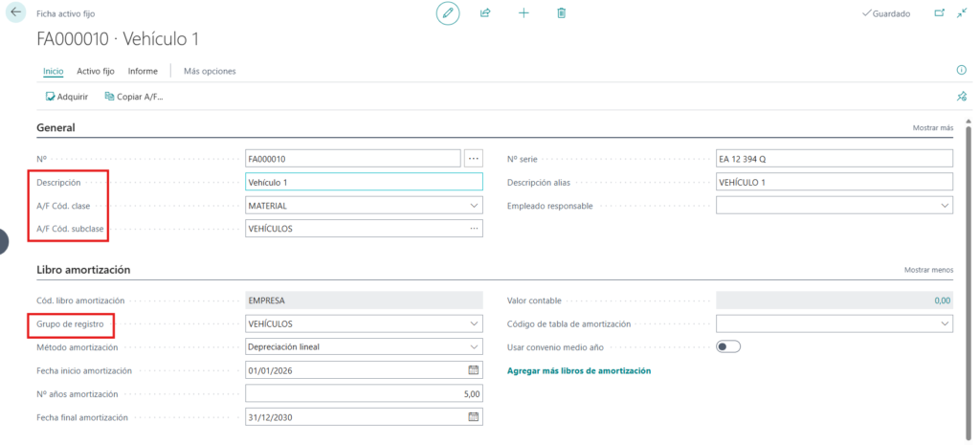Image resolution: width=980 pixels, height=445 pixels.
Task: Click the collapse page arrows icon
Action: 962,13
